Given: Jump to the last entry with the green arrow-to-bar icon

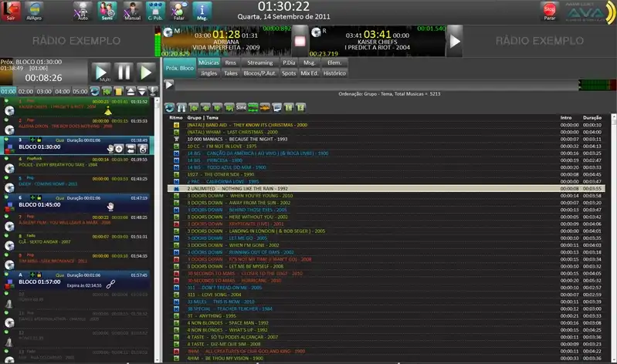Looking at the screenshot, I should (229, 108).
